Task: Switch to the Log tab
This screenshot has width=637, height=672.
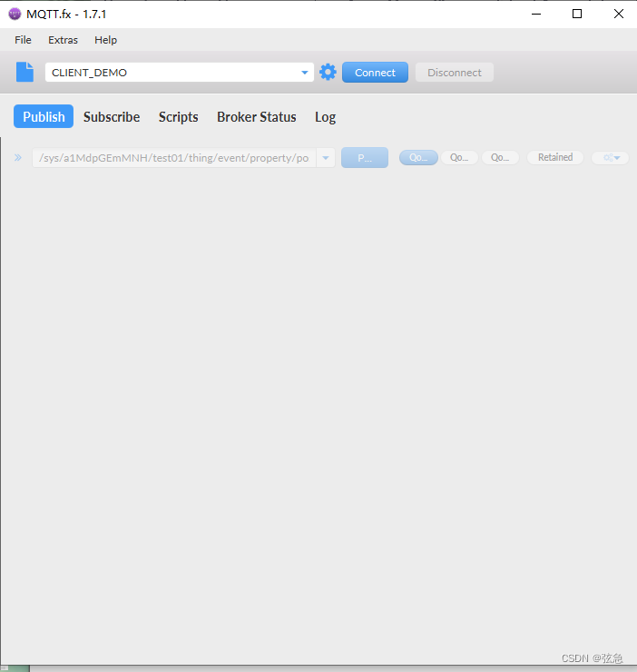Action: pyautogui.click(x=325, y=116)
